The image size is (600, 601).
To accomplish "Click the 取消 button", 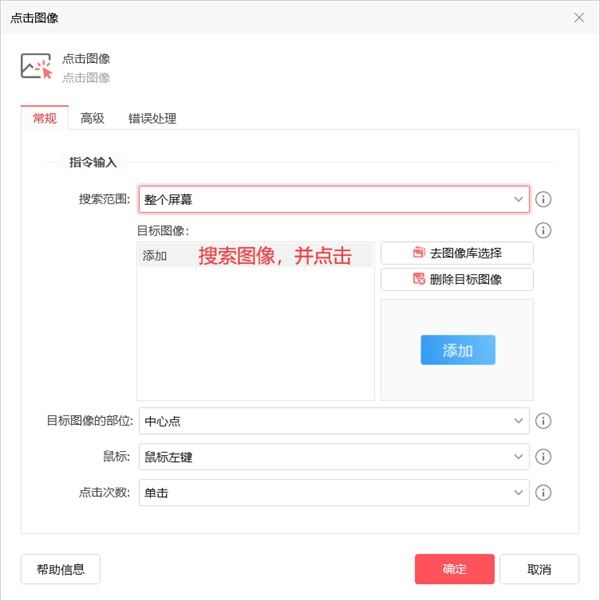I will click(539, 569).
